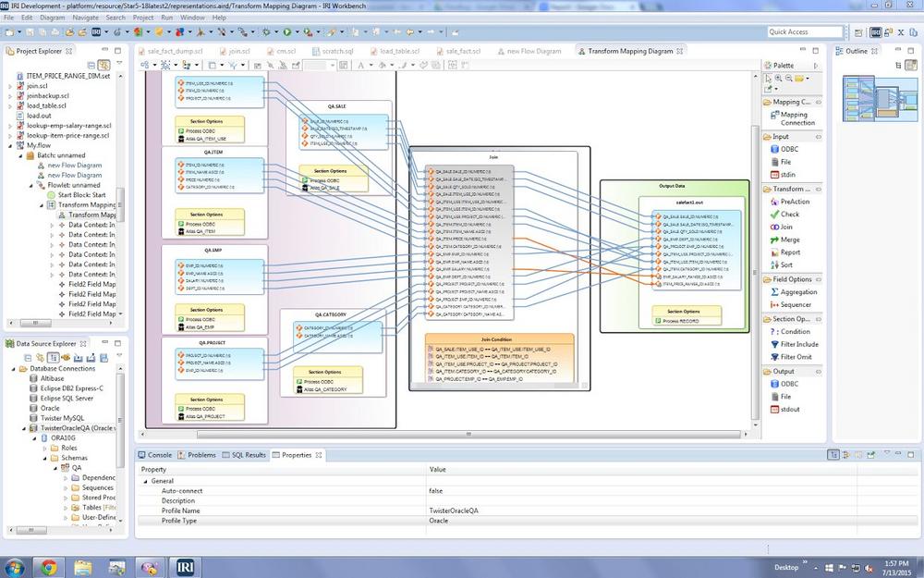
Task: Open join.scl in Project Explorer
Action: pos(38,85)
